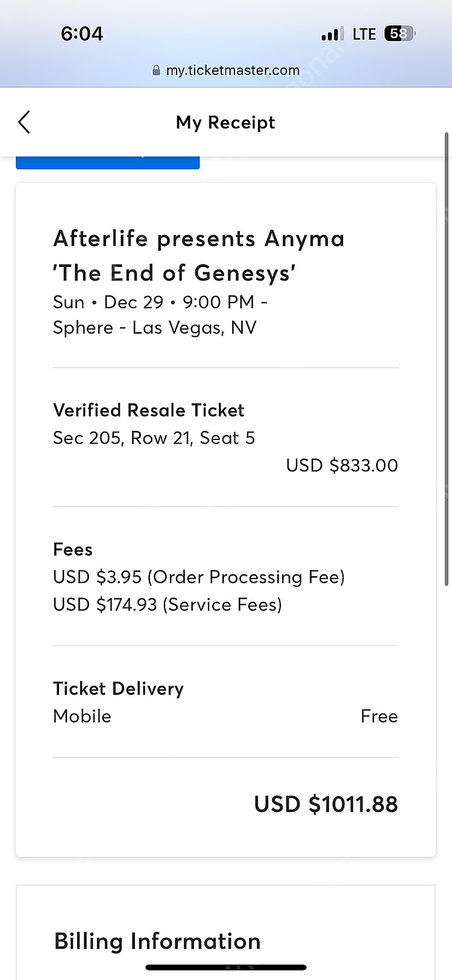The height and width of the screenshot is (980, 452).
Task: Tap the My Receipt page title
Action: point(225,122)
